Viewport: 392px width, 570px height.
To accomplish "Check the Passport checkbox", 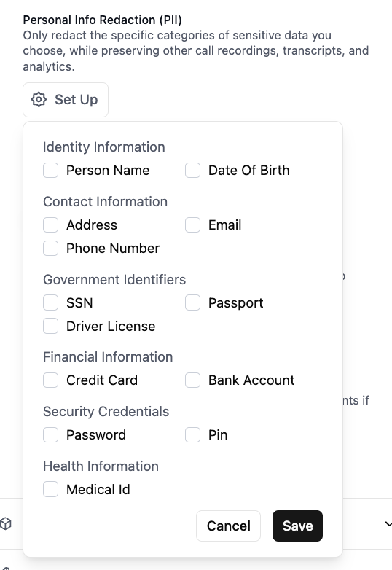I will (192, 302).
